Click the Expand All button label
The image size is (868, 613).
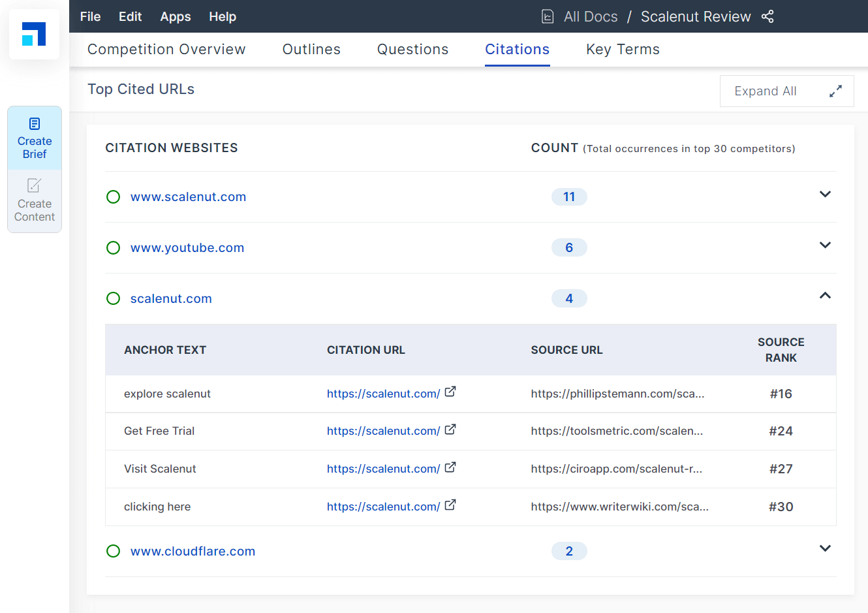(x=766, y=91)
